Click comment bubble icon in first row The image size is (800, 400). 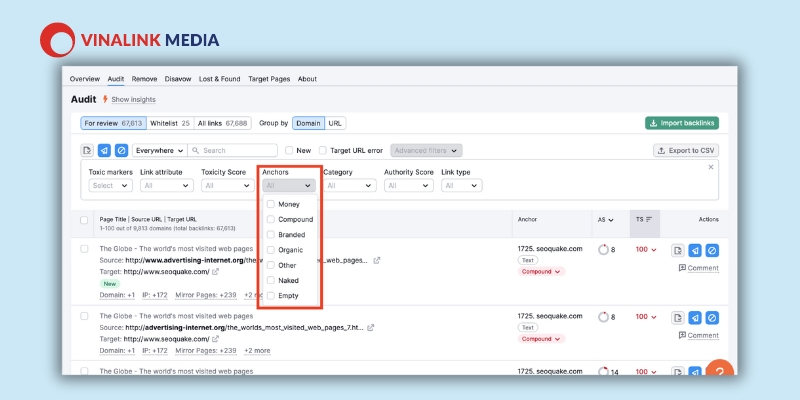point(682,268)
